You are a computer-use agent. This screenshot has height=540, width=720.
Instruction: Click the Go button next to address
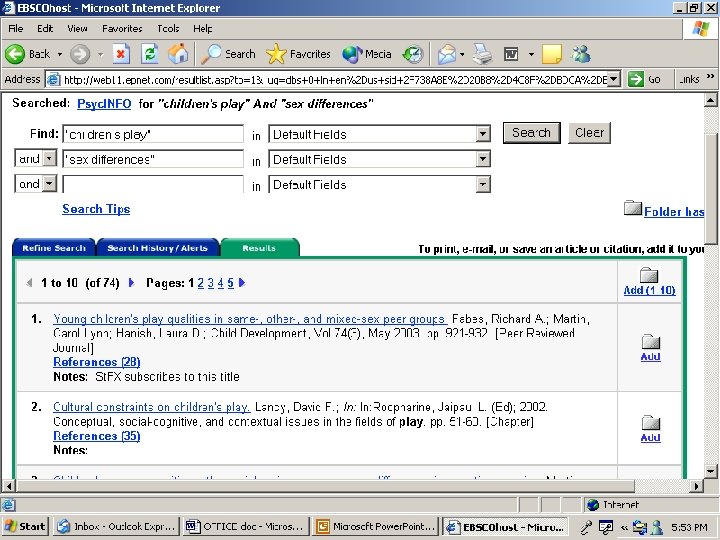[x=644, y=79]
